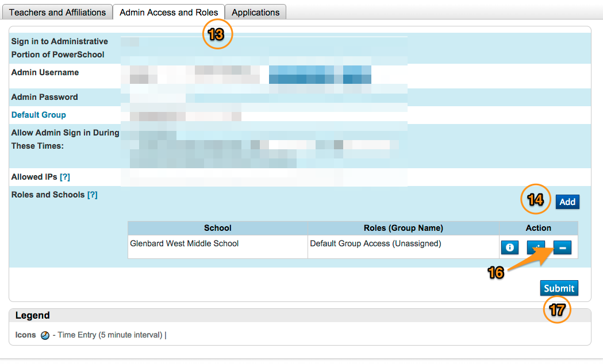Follow the Default Group link
603x364 pixels.
(39, 115)
